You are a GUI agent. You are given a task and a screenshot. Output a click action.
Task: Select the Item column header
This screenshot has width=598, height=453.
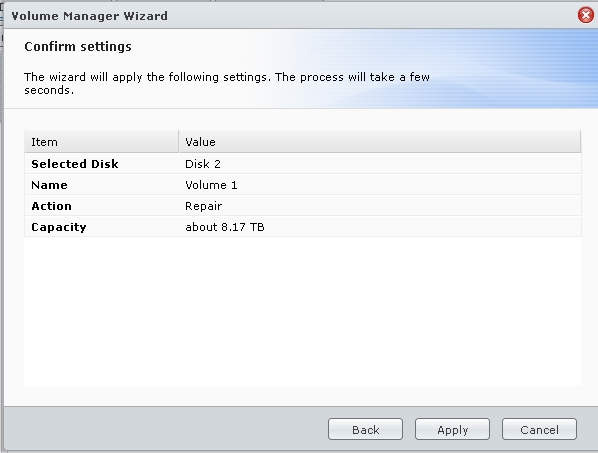coord(101,142)
